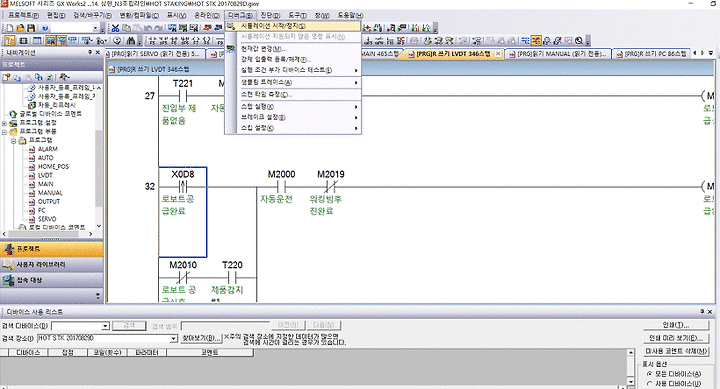The height and width of the screenshot is (389, 720).
Task: Click the highlighted orange monitor mode toolbar icon
Action: tap(536, 41)
